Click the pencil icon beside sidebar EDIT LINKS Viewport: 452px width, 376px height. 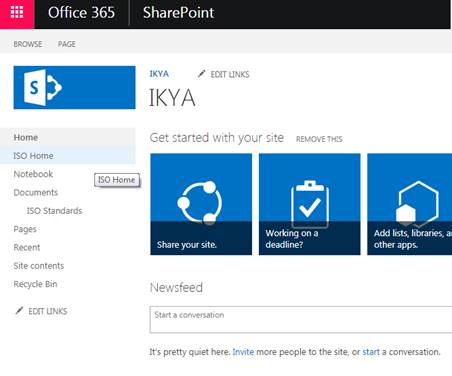(x=19, y=311)
